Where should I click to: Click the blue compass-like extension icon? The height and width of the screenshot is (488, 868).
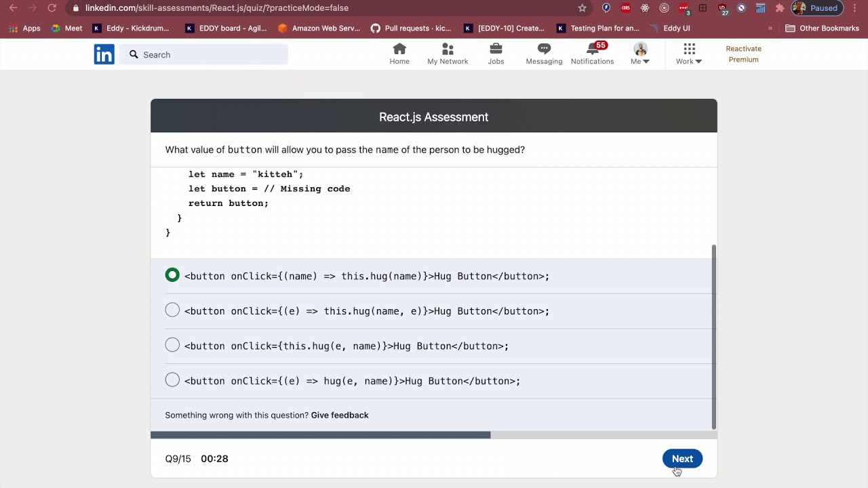click(x=742, y=8)
